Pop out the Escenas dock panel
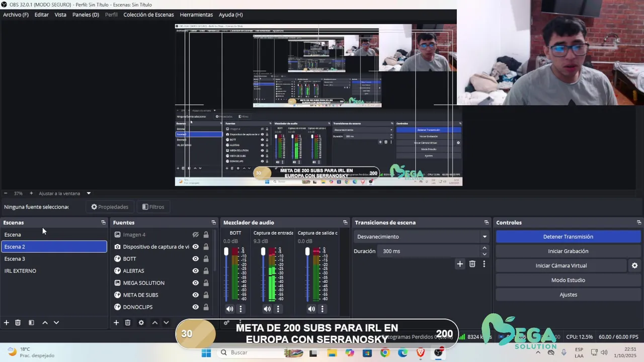The image size is (644, 362). click(x=103, y=222)
